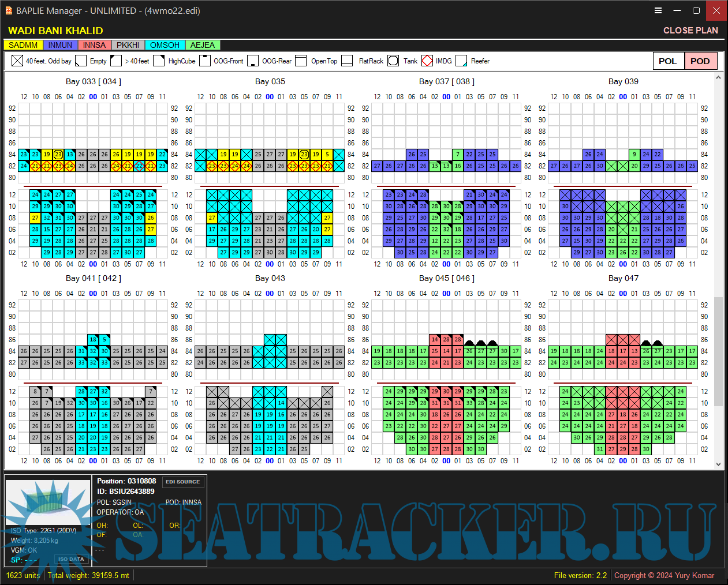This screenshot has height=585, width=728.
Task: Open the hamburger menu in the title bar
Action: click(658, 10)
